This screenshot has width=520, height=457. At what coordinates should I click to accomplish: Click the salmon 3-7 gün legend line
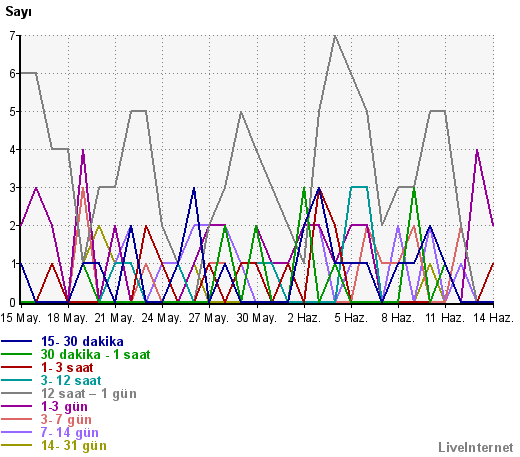tap(16, 419)
